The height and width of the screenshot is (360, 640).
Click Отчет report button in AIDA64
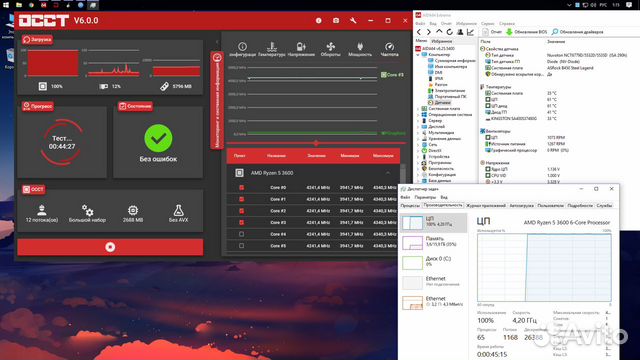[492, 32]
